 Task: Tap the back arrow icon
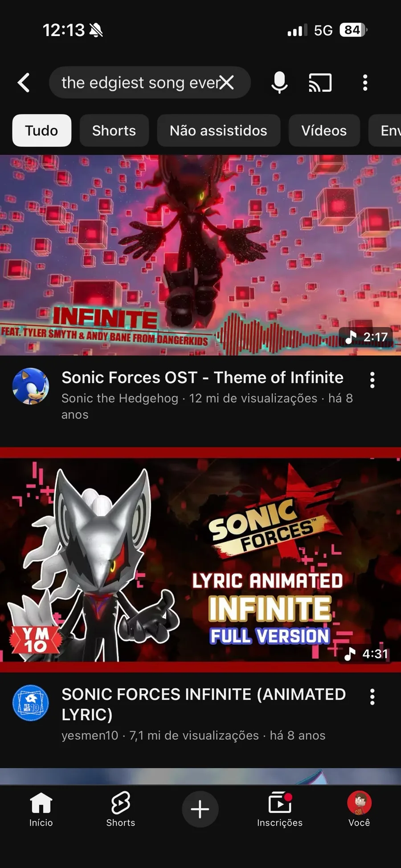tap(24, 83)
